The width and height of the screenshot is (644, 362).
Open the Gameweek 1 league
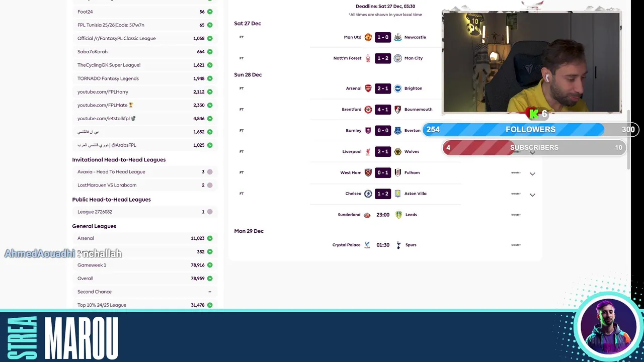(x=92, y=265)
